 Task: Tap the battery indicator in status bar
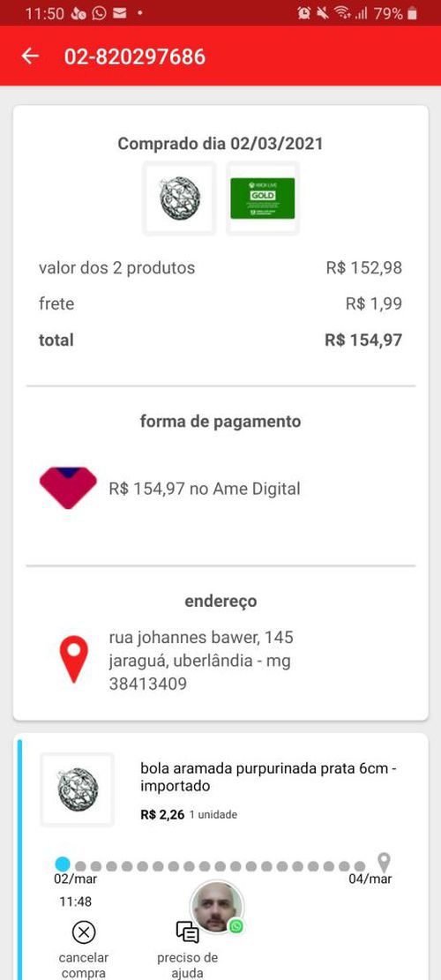pyautogui.click(x=412, y=13)
